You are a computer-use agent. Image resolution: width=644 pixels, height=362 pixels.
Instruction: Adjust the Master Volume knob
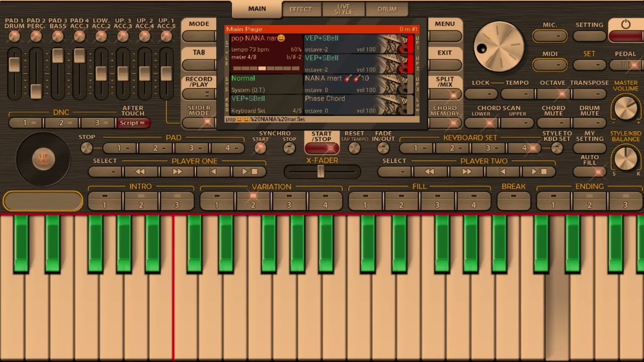pyautogui.click(x=625, y=108)
